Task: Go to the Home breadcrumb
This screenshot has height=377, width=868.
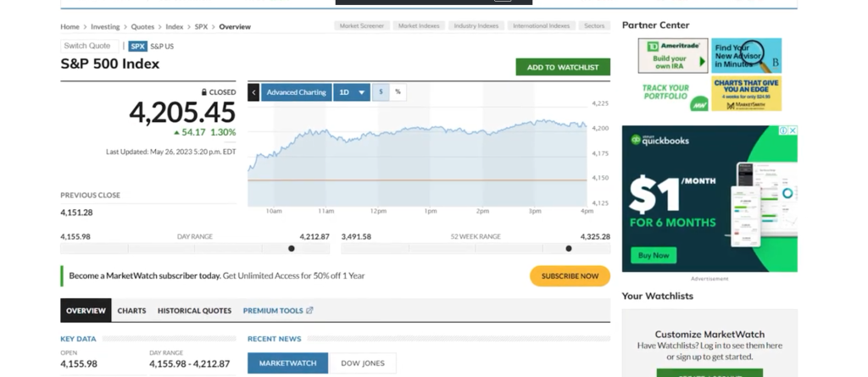Action: (70, 26)
